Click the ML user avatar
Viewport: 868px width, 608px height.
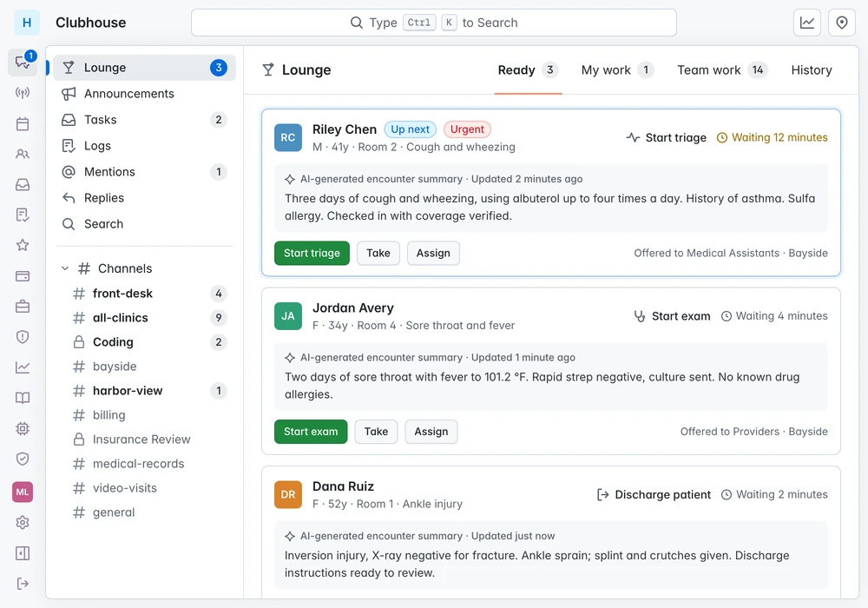point(23,492)
